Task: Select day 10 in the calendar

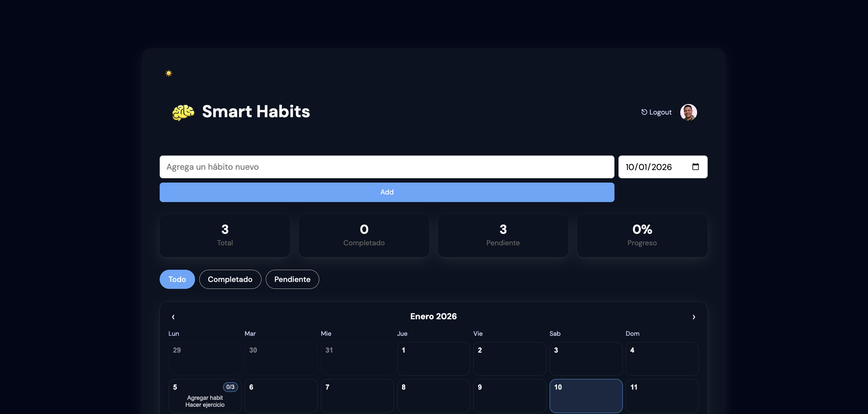Action: pos(586,396)
